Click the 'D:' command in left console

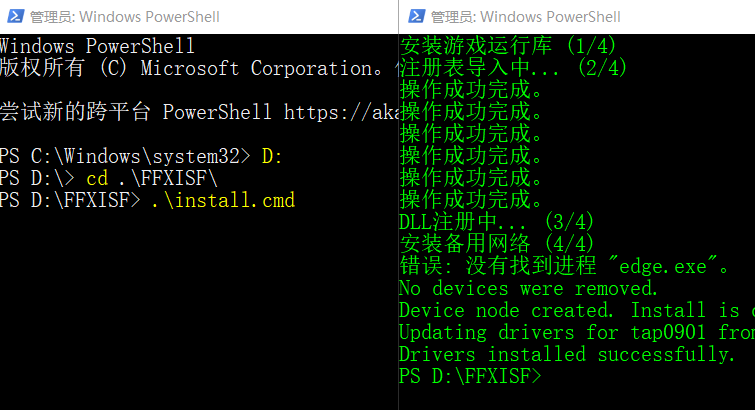(272, 157)
